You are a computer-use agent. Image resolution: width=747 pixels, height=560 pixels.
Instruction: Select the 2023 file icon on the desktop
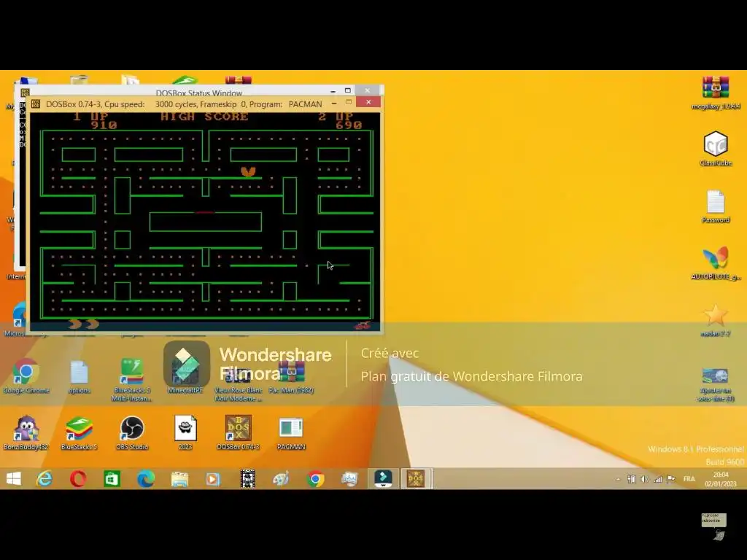coord(185,433)
